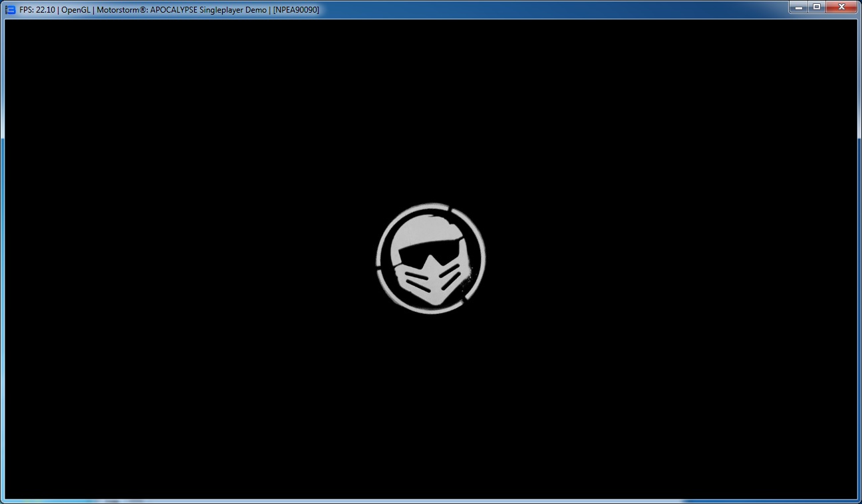This screenshot has width=862, height=504.
Task: Click the "OpenGL" renderer label in the title bar
Action: click(x=76, y=10)
